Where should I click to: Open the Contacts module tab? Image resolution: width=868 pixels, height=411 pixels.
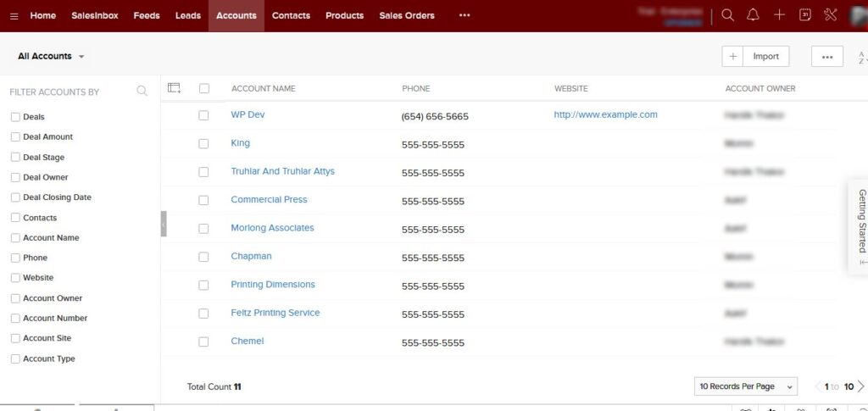[291, 15]
